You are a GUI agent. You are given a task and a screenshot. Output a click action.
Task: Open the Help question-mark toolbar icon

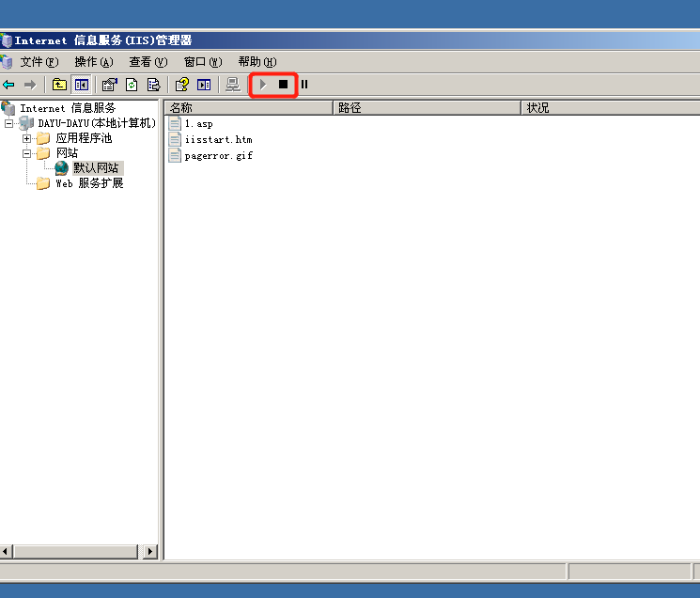tap(181, 85)
